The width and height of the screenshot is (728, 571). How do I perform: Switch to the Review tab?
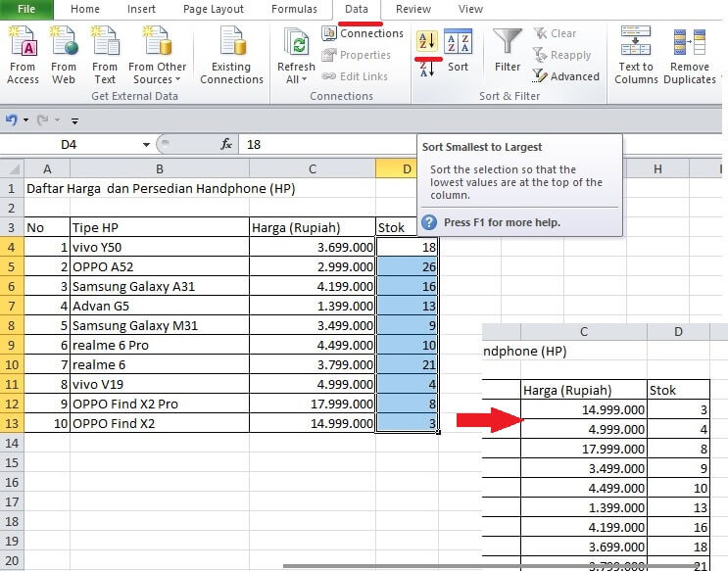pyautogui.click(x=413, y=9)
